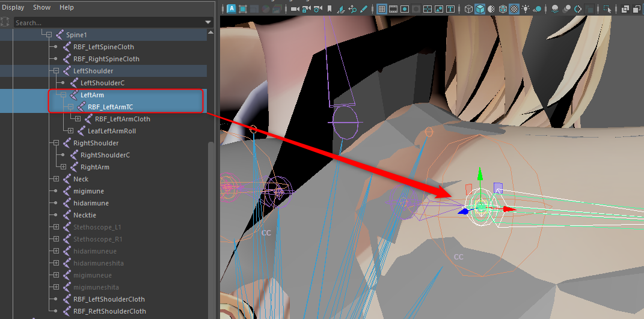The height and width of the screenshot is (319, 644).
Task: Toggle Wireframe on Shaded mode
Action: click(503, 8)
